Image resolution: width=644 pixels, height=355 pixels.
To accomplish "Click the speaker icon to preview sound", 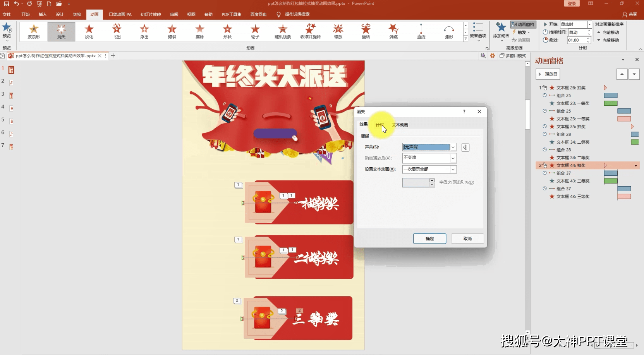I will pyautogui.click(x=465, y=147).
